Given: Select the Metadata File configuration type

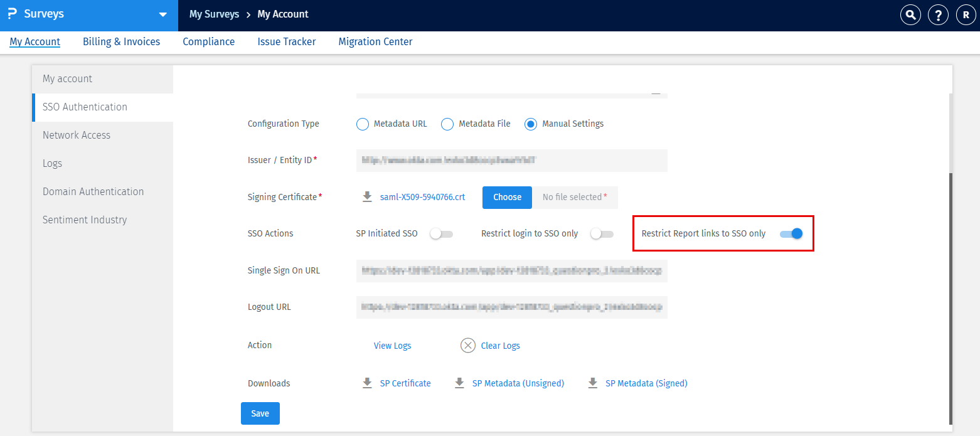Looking at the screenshot, I should point(447,124).
